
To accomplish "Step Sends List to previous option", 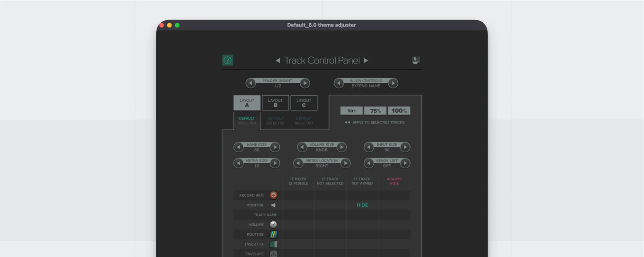I will (x=369, y=163).
